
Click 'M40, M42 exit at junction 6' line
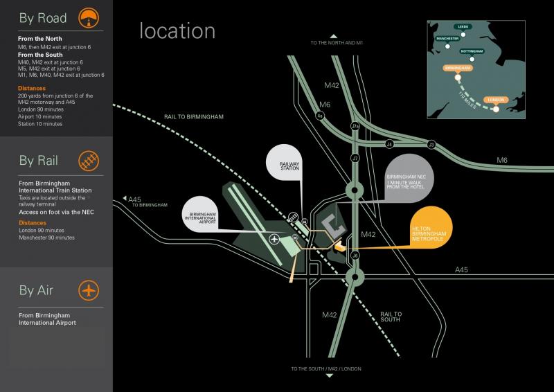point(51,62)
